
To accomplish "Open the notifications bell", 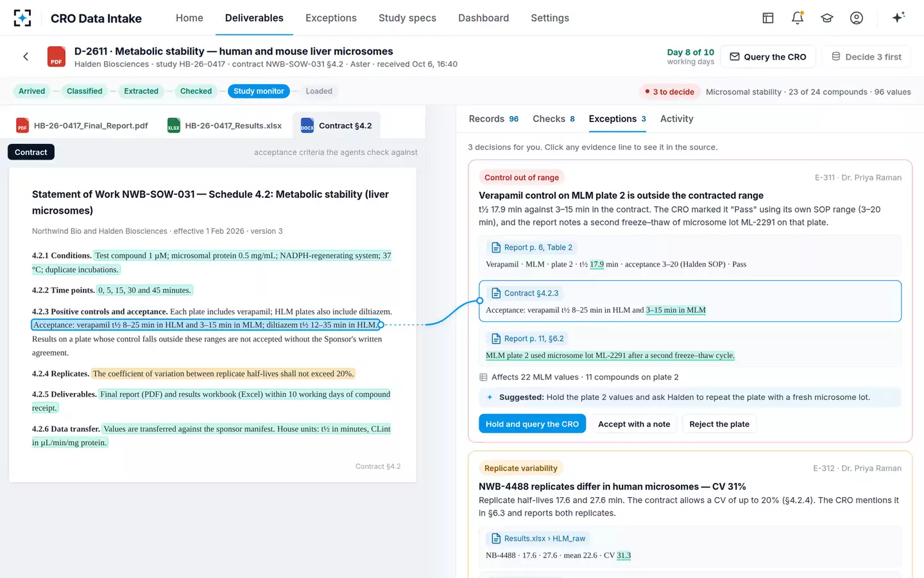I will pos(798,18).
